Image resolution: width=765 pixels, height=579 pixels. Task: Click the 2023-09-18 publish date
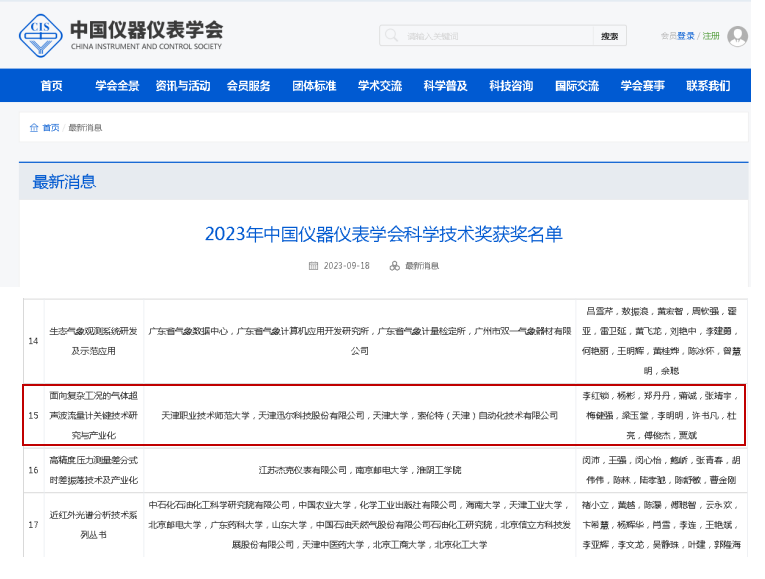coord(346,266)
